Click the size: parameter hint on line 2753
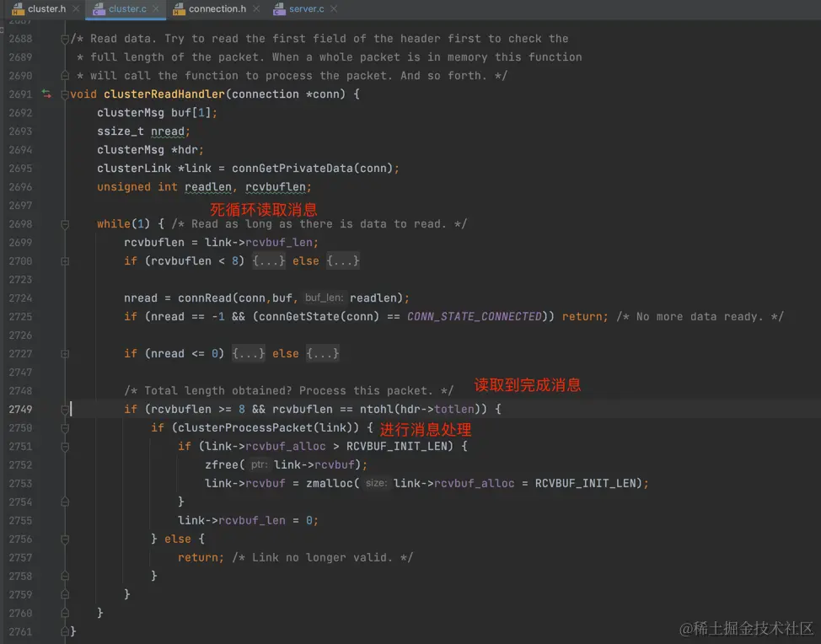The height and width of the screenshot is (644, 821). (x=376, y=483)
